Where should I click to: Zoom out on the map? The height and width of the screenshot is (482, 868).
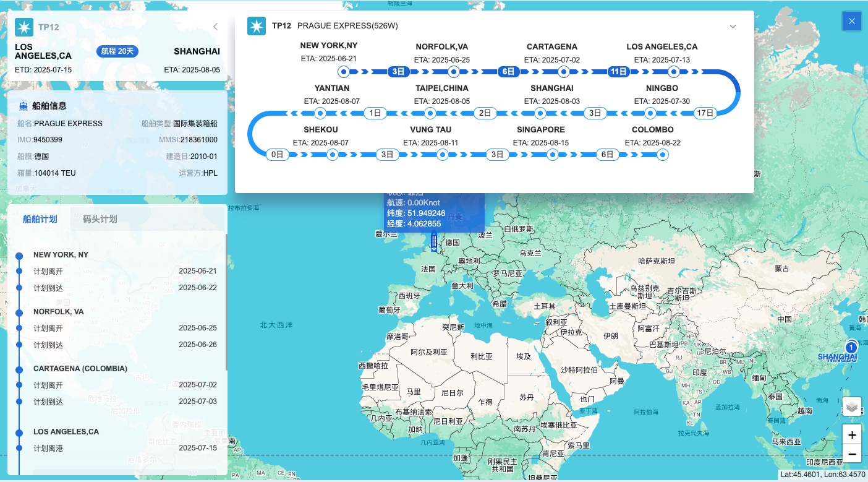[x=852, y=454]
